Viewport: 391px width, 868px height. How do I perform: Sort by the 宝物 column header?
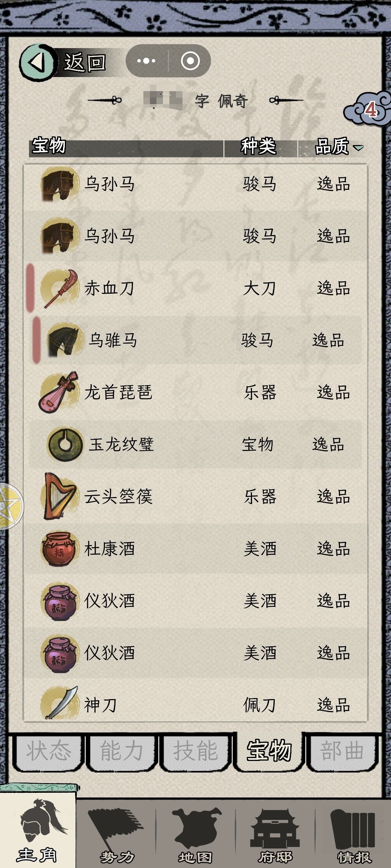(x=49, y=146)
